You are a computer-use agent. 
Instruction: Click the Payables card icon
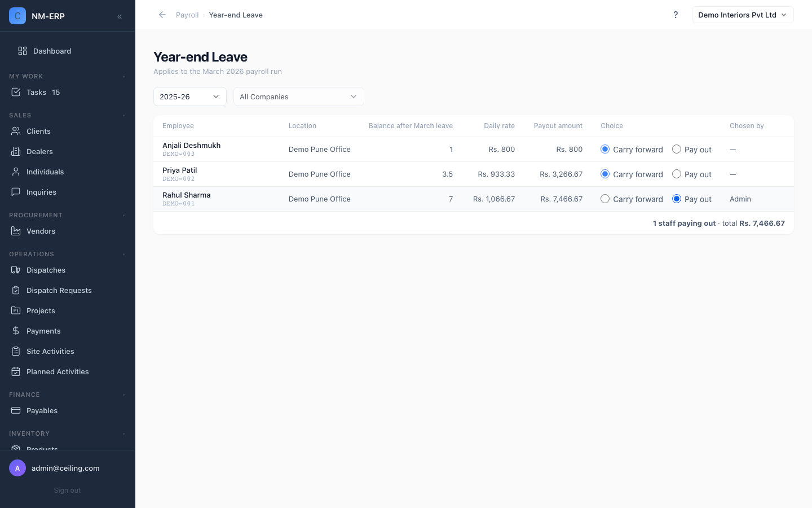(x=16, y=410)
